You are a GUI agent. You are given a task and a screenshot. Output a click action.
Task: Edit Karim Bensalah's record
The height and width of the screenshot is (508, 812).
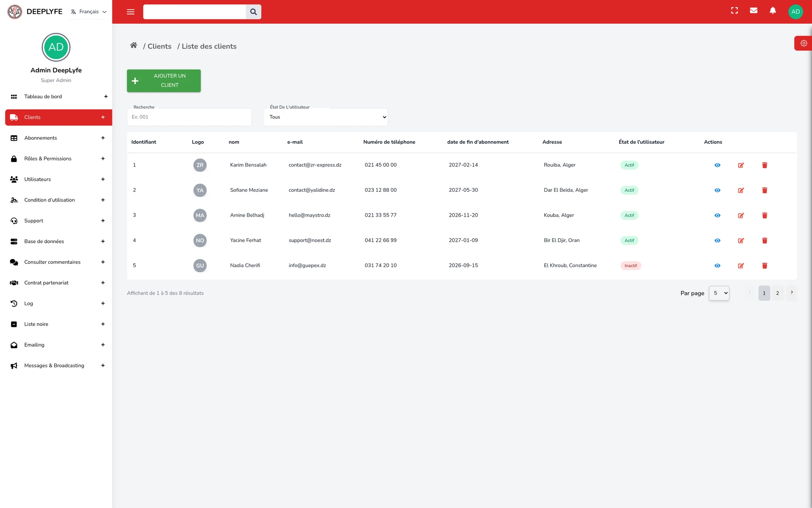(741, 165)
